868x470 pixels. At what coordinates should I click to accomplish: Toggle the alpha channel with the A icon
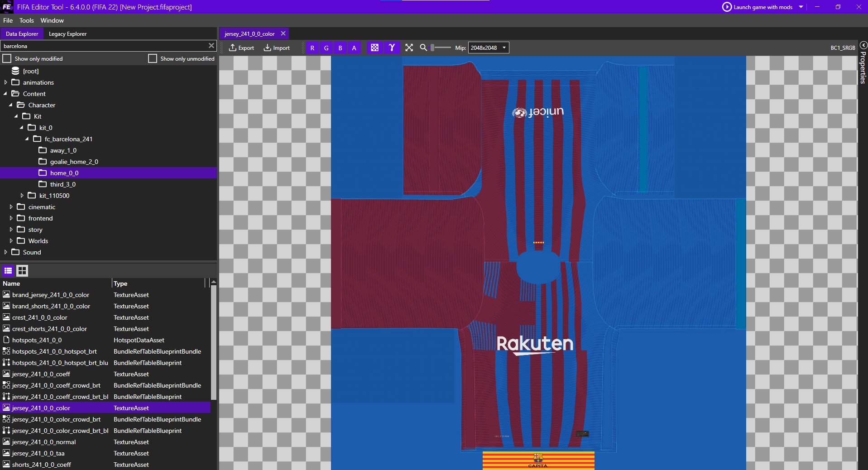(x=354, y=48)
